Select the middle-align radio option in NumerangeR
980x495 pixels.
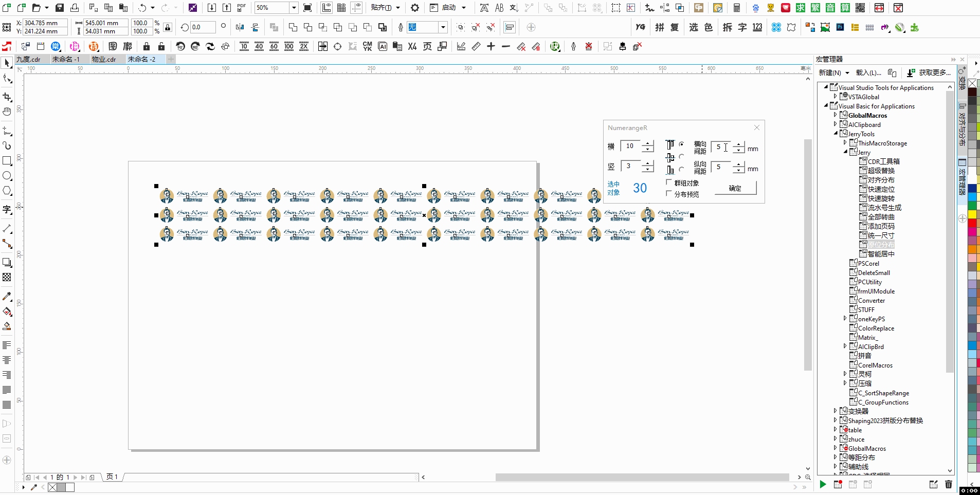(x=682, y=157)
